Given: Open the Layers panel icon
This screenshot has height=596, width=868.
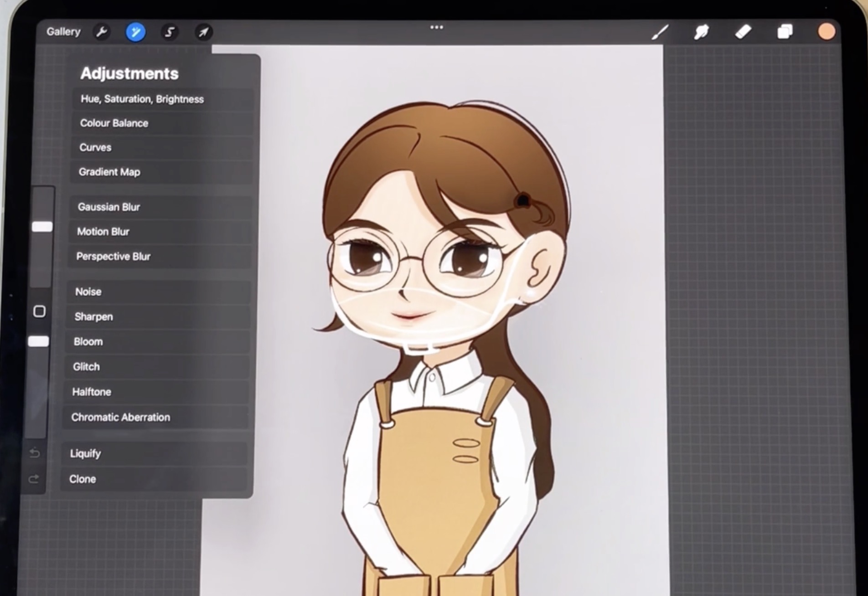Looking at the screenshot, I should tap(785, 31).
